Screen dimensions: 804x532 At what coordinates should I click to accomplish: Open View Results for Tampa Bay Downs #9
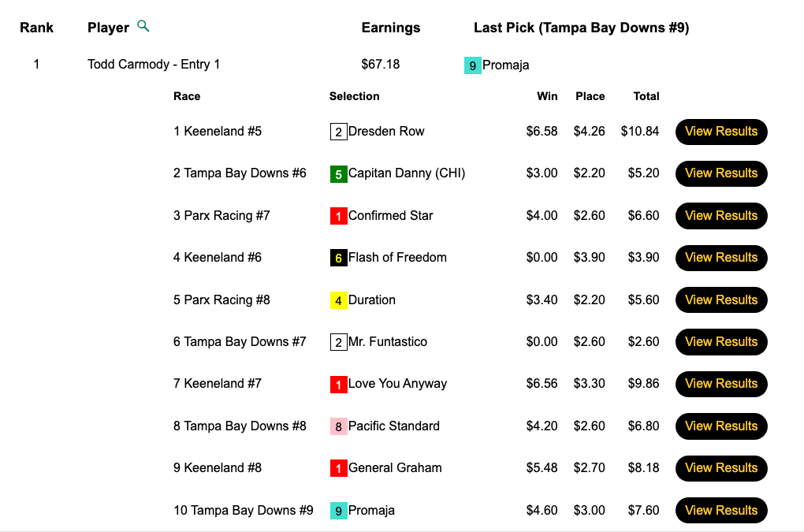[720, 511]
